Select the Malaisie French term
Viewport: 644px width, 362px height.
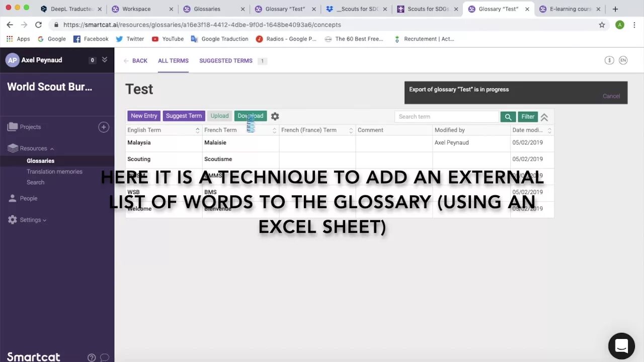(x=215, y=143)
